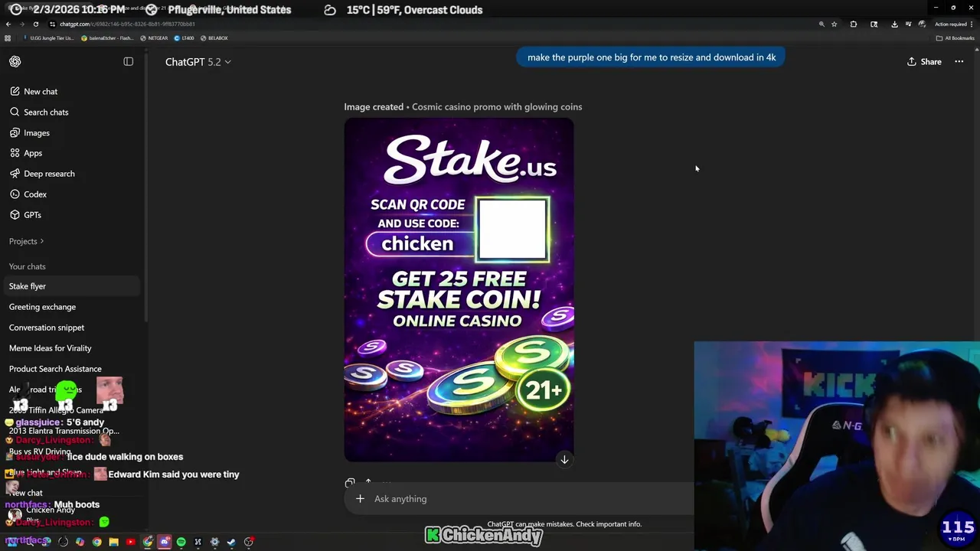Open the conversation options three-dot menu
The image size is (980, 551).
(x=959, y=62)
